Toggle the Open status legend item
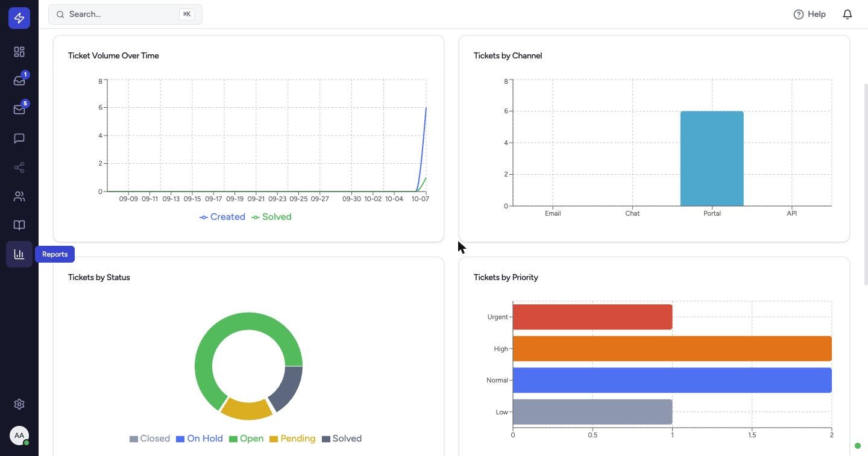The height and width of the screenshot is (456, 868). pos(246,439)
